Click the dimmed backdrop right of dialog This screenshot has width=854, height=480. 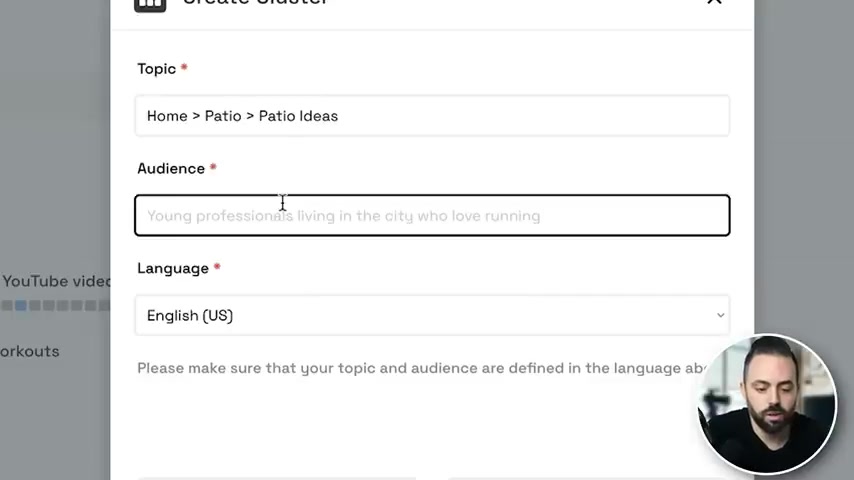[x=804, y=163]
